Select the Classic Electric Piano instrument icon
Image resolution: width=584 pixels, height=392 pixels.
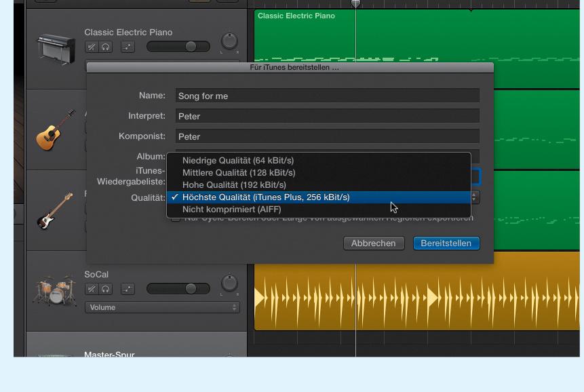point(55,49)
